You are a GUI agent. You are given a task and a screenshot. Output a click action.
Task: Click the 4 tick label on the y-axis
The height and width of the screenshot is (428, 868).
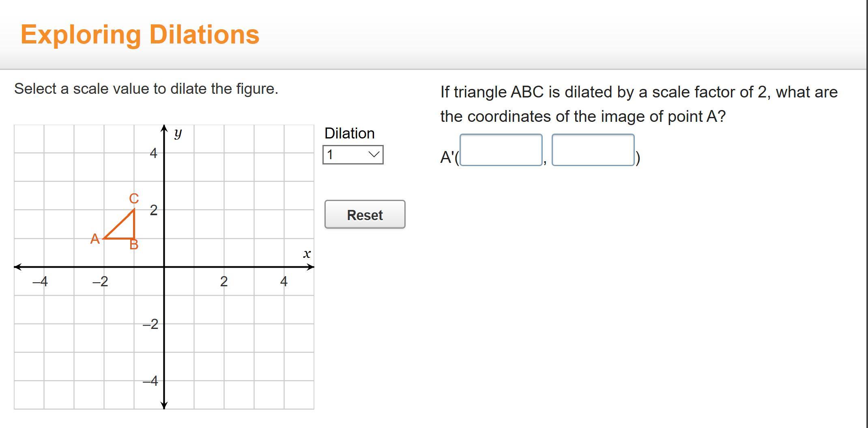coord(153,153)
